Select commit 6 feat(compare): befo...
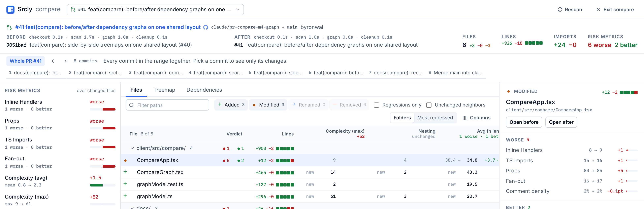The height and width of the screenshot is (209, 644). click(x=336, y=73)
